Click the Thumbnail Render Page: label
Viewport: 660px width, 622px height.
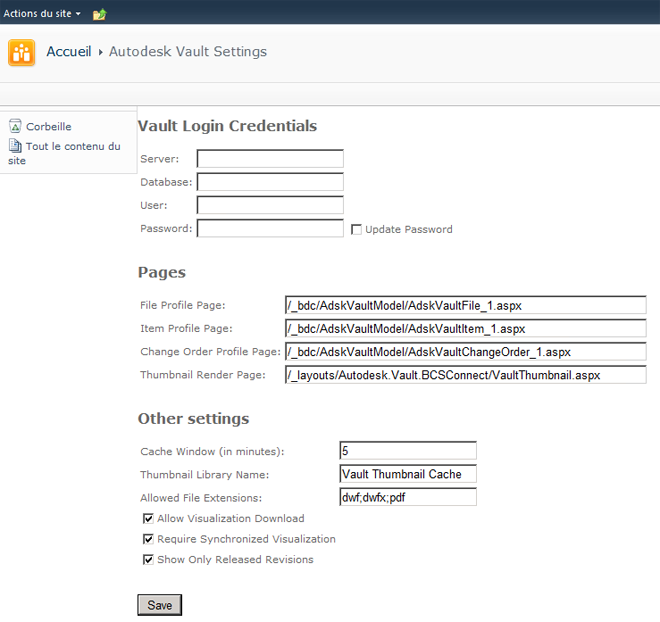[x=203, y=375]
